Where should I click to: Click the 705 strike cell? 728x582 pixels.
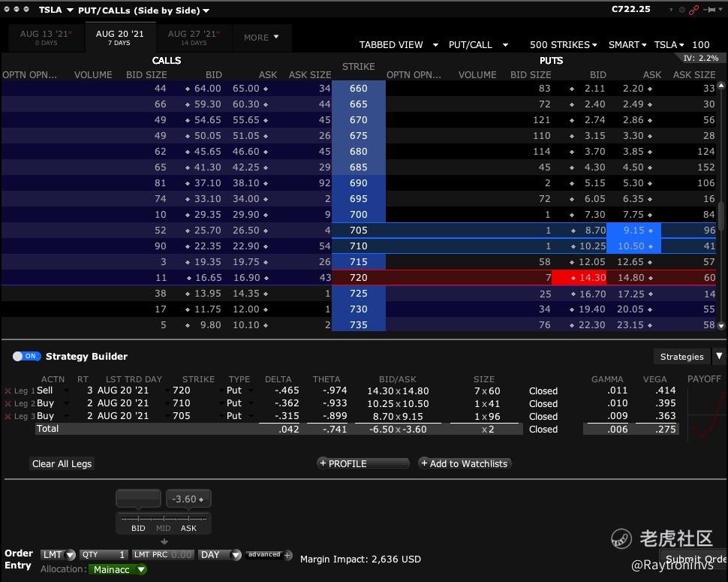(359, 231)
